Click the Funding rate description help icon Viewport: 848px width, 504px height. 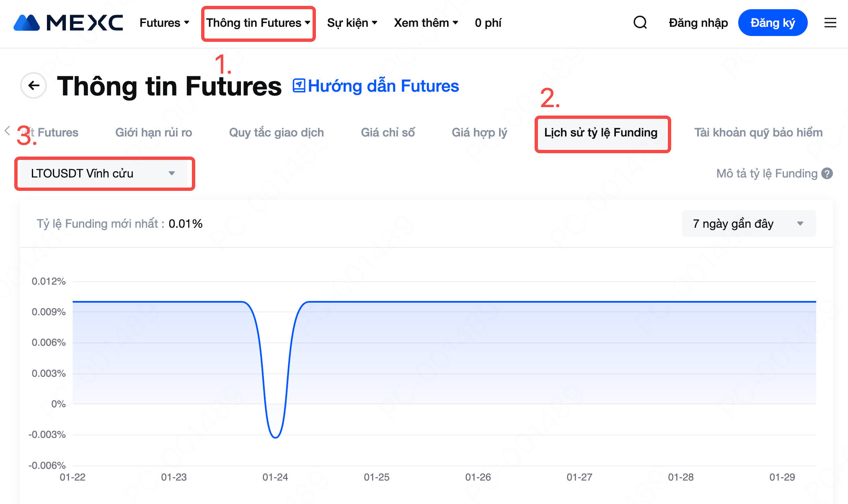point(827,173)
